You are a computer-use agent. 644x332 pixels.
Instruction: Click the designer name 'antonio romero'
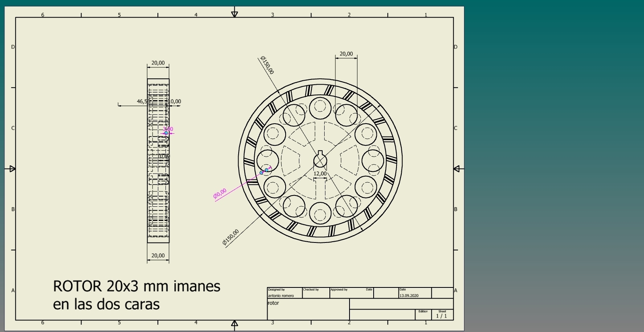281,295
